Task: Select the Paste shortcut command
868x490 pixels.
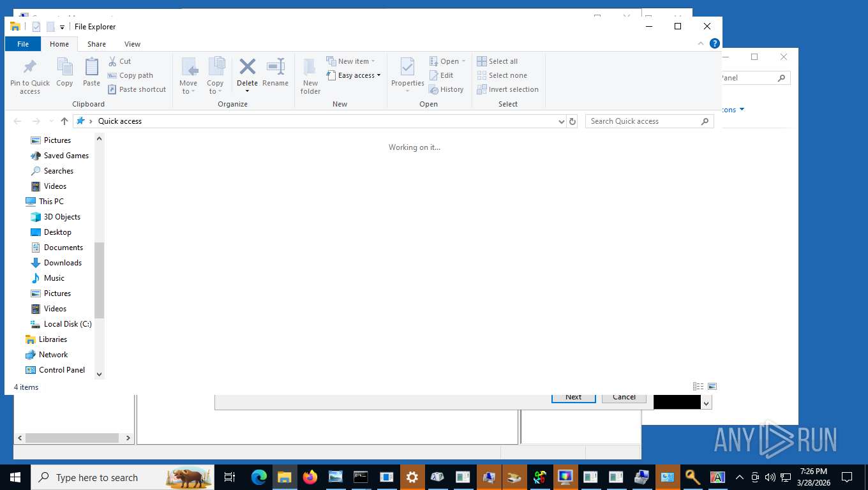Action: point(137,89)
